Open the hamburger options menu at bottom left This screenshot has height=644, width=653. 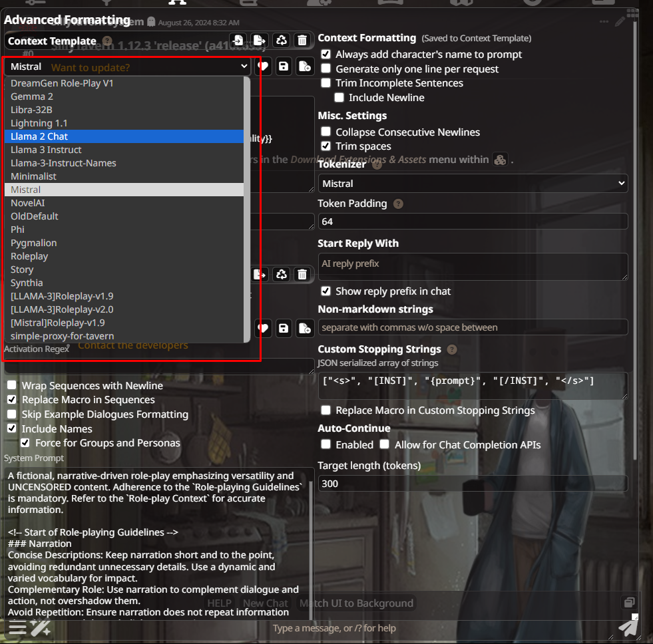pos(17,627)
